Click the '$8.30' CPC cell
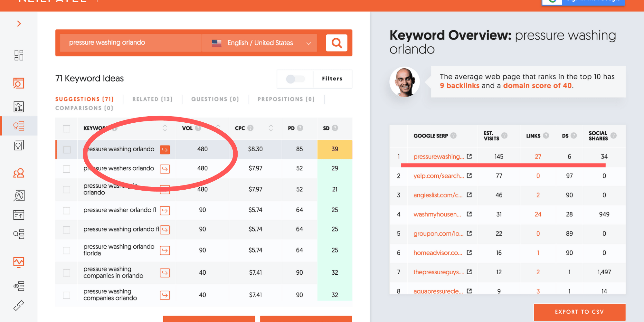 [255, 149]
